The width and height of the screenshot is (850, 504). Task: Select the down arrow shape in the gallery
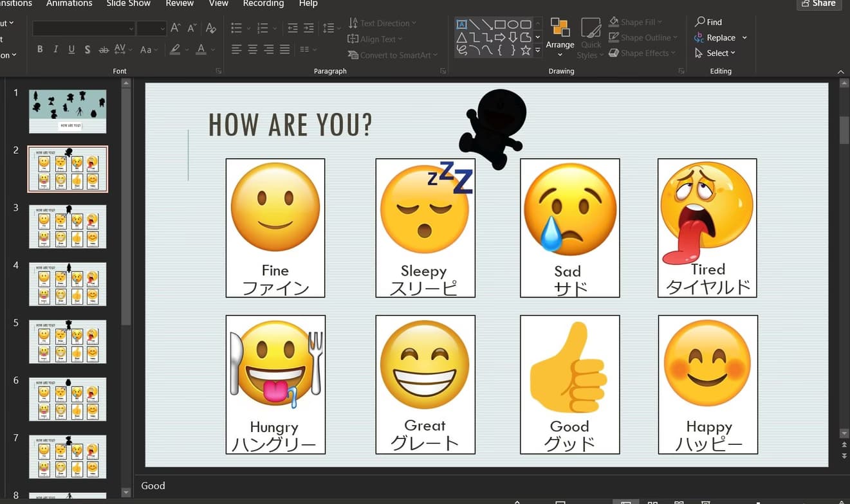tap(513, 37)
